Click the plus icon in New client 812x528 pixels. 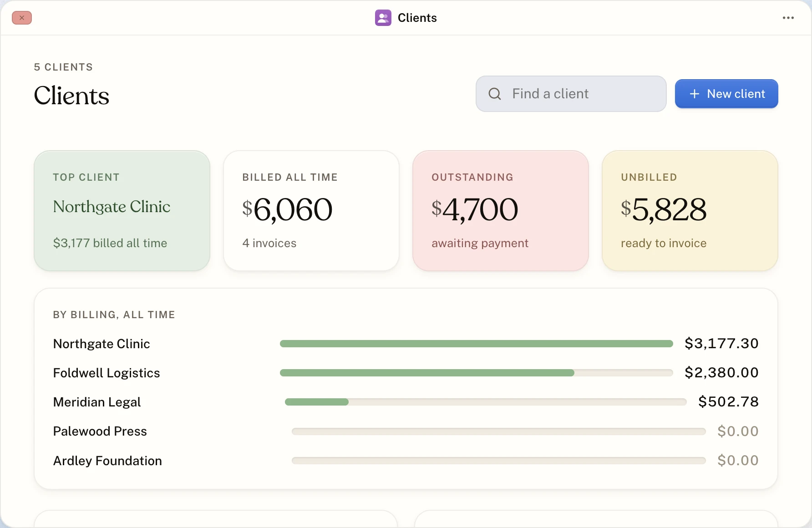[694, 94]
